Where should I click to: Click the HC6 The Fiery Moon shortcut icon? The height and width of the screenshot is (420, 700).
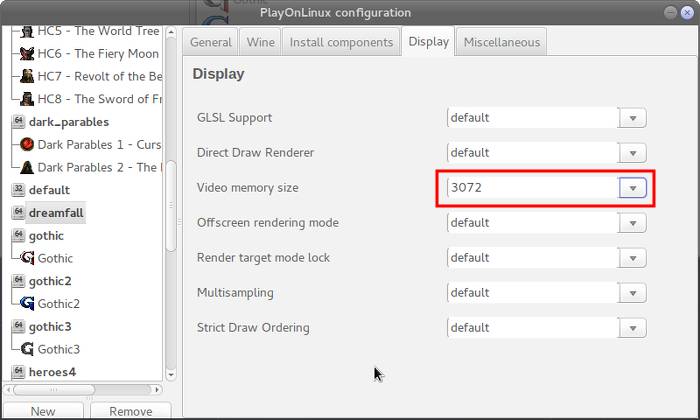pos(27,54)
